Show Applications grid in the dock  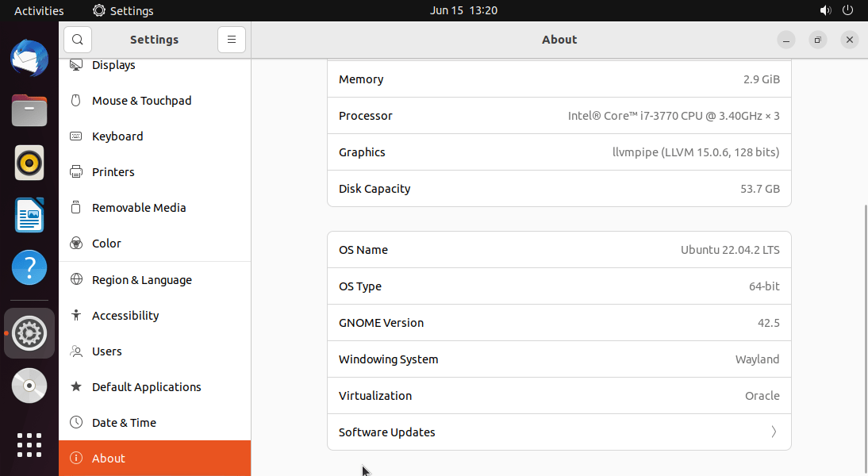pyautogui.click(x=29, y=445)
